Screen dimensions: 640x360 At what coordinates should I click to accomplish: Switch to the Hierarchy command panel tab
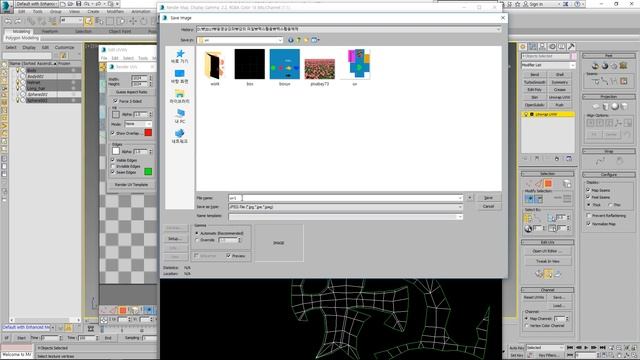click(542, 47)
